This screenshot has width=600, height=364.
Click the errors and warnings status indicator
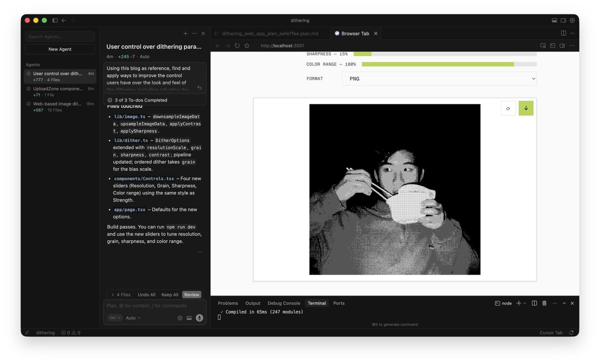point(70,333)
